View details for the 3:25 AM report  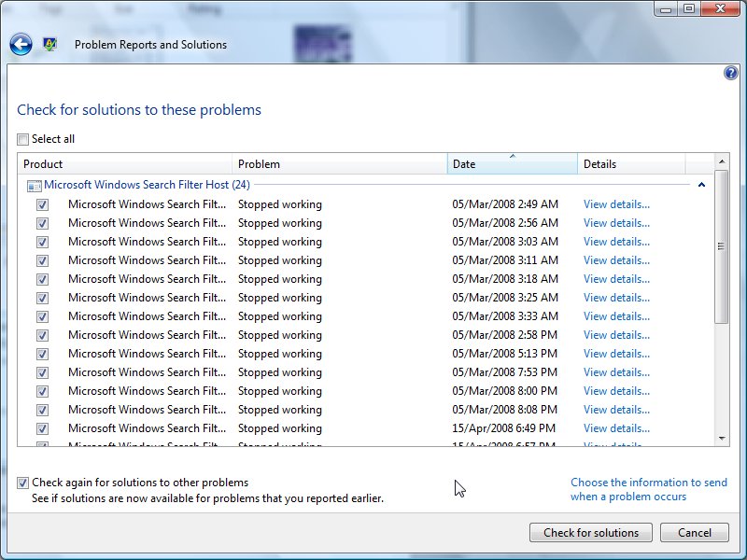point(616,297)
